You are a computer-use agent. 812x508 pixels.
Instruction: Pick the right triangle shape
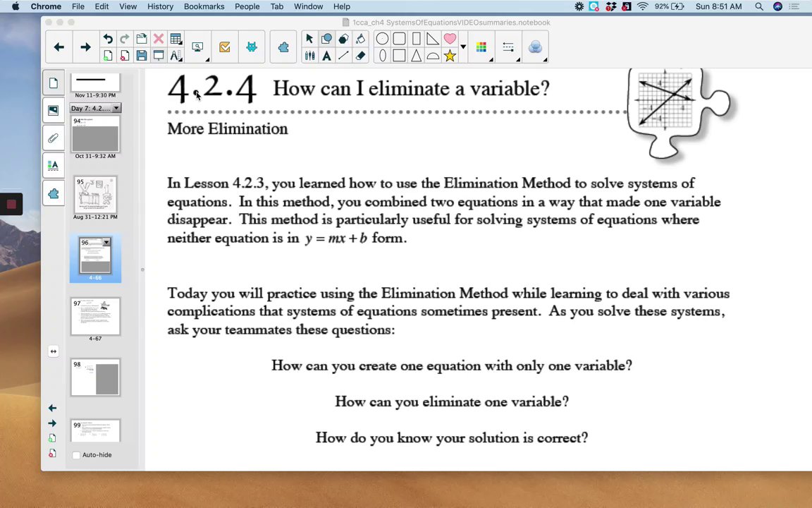pyautogui.click(x=433, y=39)
